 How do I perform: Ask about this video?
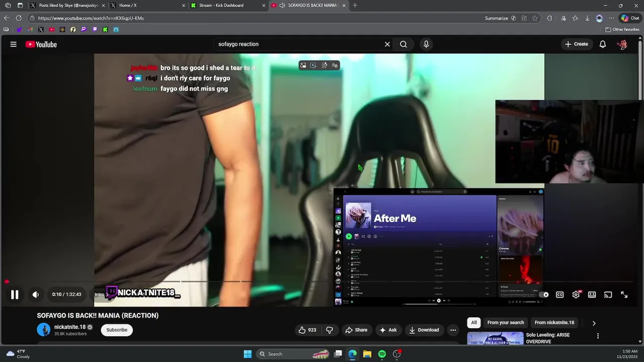[x=388, y=330]
